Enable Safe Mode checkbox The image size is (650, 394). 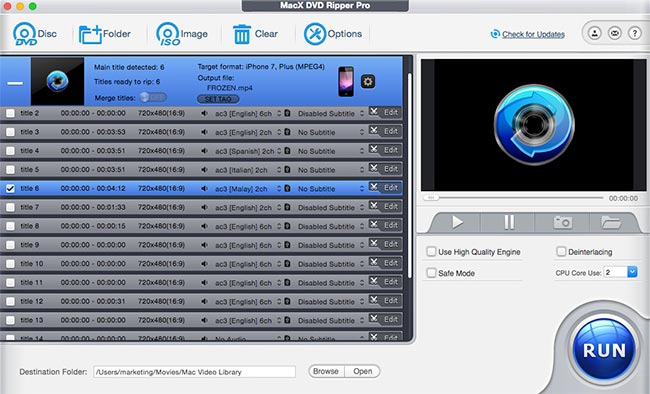coord(432,272)
